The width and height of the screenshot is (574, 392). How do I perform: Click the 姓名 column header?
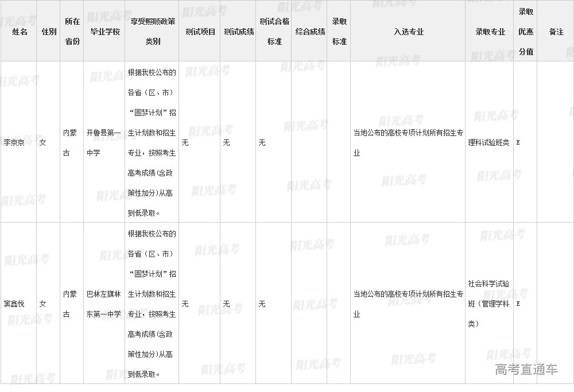coord(20,32)
